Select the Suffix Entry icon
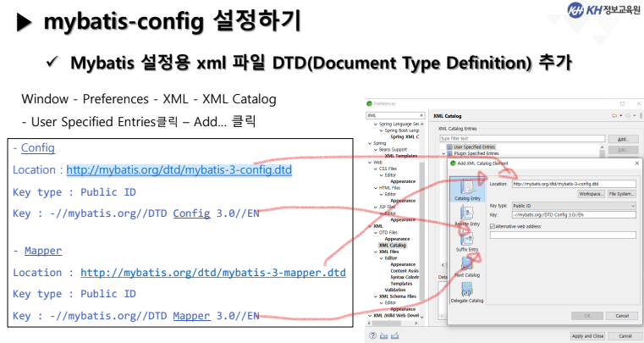 coord(467,239)
